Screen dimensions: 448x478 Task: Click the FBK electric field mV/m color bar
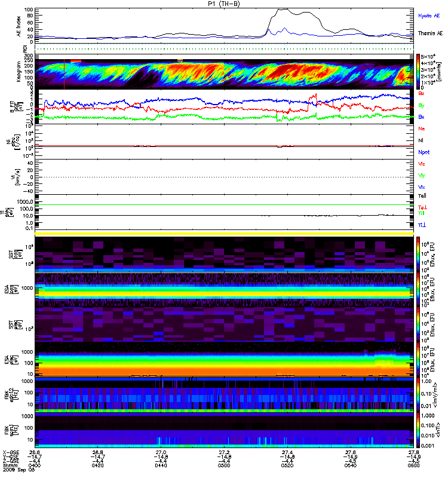click(418, 395)
